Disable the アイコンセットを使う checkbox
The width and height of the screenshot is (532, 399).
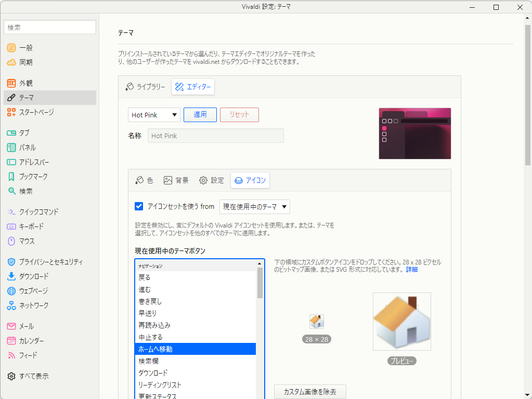[138, 206]
